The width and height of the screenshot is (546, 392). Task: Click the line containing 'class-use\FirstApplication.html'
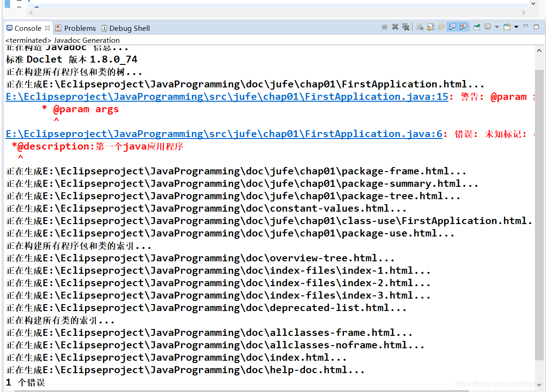click(x=269, y=221)
